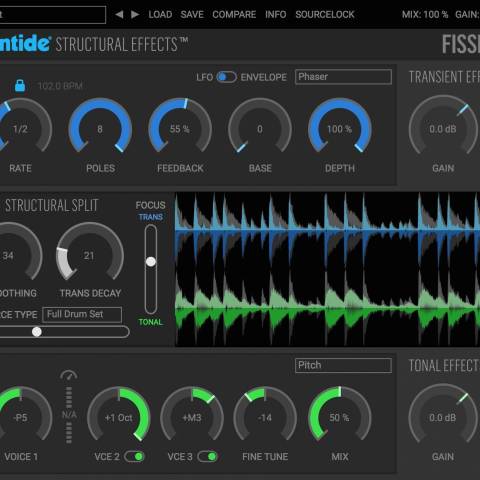Viewport: 480px width, 480px height.
Task: Click COMPARE in the top bar
Action: pos(234,14)
